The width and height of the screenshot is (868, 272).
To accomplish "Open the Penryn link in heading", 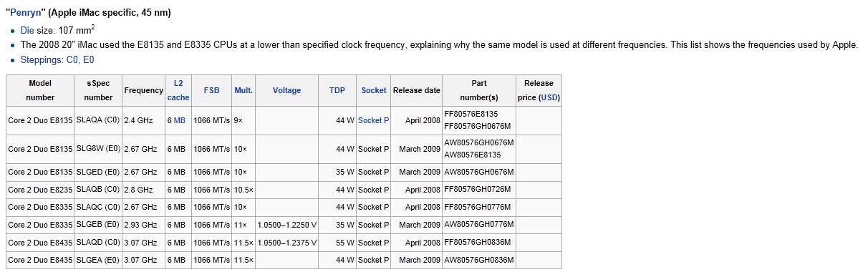I will click(27, 13).
